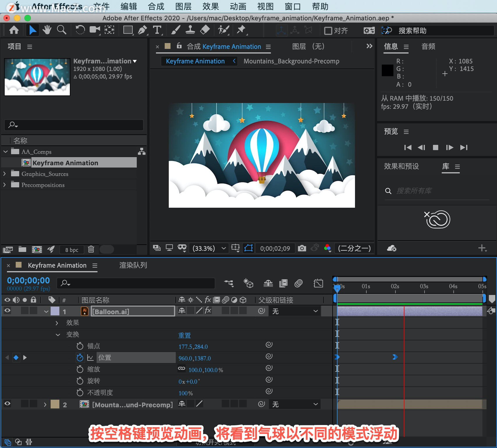497x448 pixels.
Task: Click 重置 to reset the transform
Action: coord(184,335)
